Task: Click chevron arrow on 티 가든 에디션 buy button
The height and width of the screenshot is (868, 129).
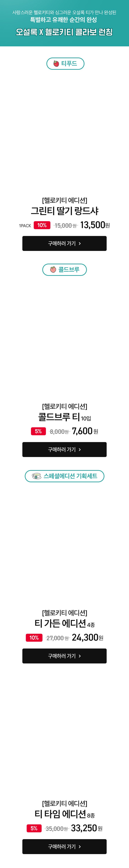Action: pyautogui.click(x=80, y=656)
